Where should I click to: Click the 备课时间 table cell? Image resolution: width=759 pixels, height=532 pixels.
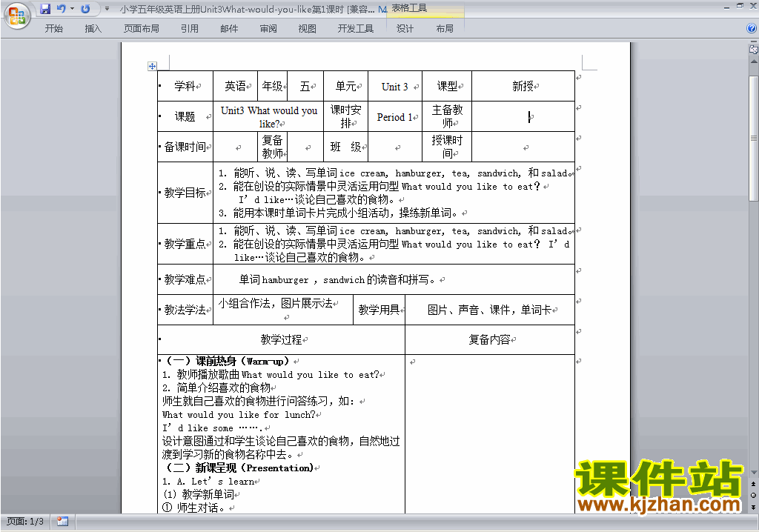pyautogui.click(x=185, y=147)
